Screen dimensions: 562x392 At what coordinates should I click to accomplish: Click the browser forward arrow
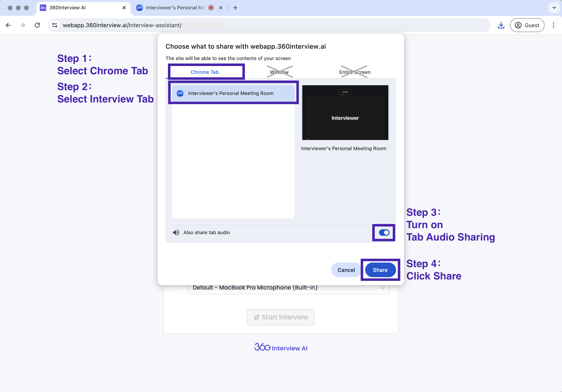point(23,25)
